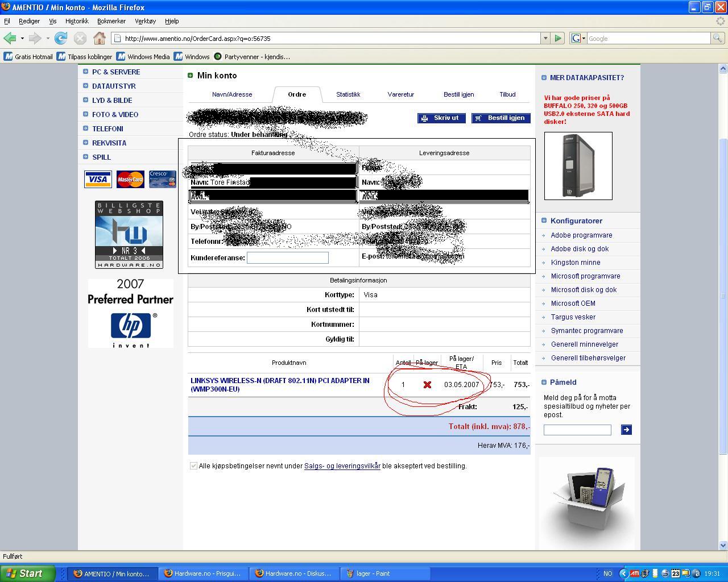Open the search engine selector dropdown
This screenshot has width=728, height=582.
(x=578, y=38)
